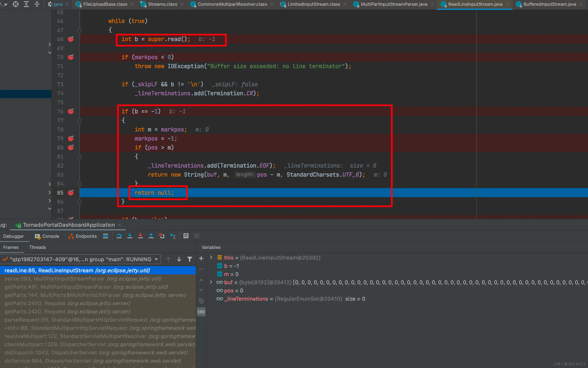Image resolution: width=588 pixels, height=368 pixels.
Task: Open the thread selector dropdown
Action: tap(156, 259)
